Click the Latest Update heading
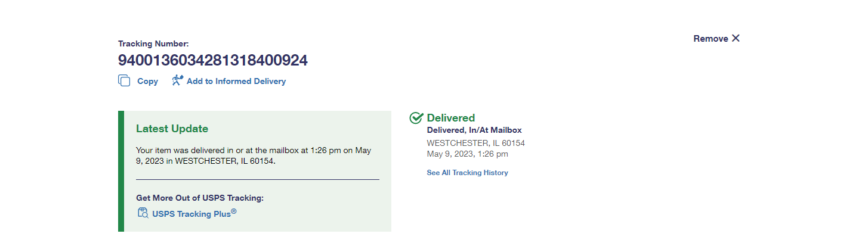Viewport: 868px width, 243px height. (172, 129)
